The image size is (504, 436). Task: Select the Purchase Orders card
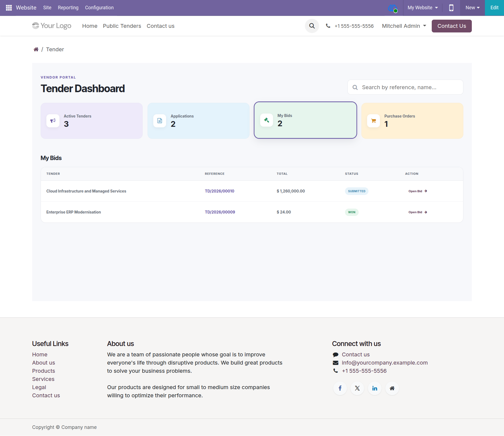(412, 121)
